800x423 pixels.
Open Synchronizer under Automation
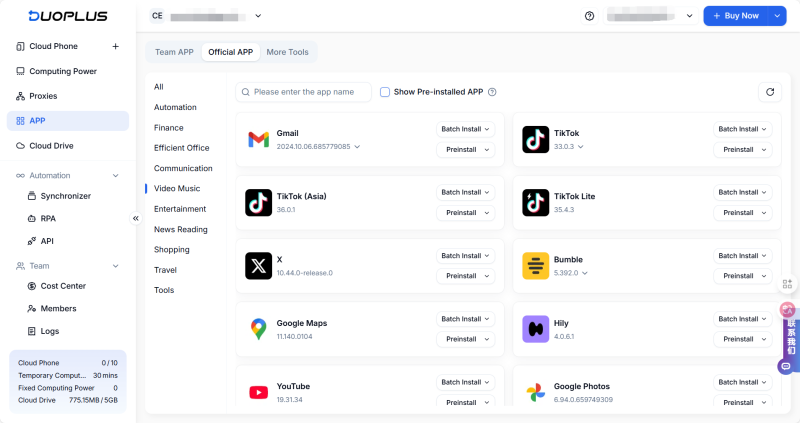[66, 196]
